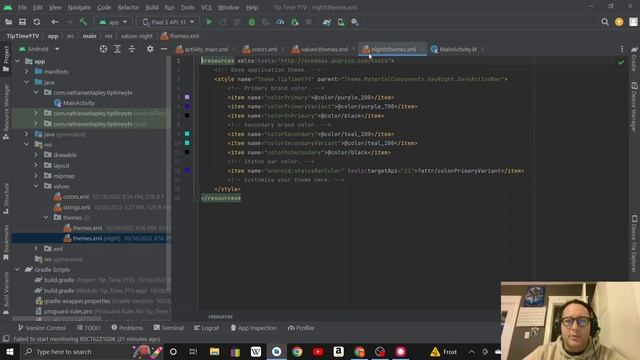Click the purple_200 gutter color swatch
This screenshot has width=640, height=360.
(187, 97)
